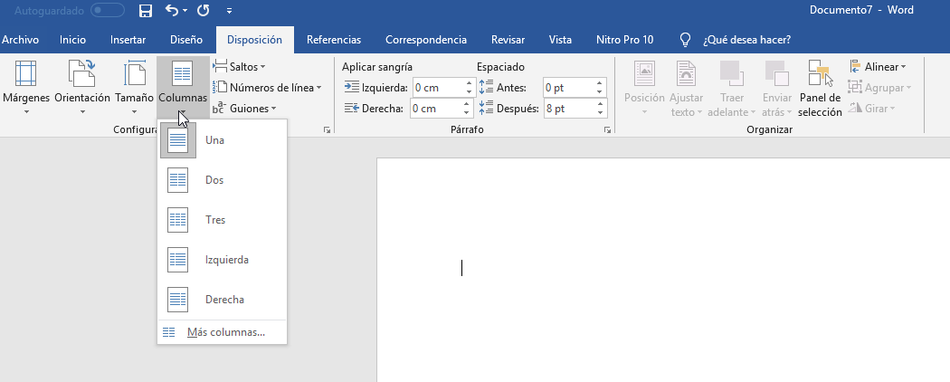
Task: Select the Izquierda column layout
Action: click(222, 260)
